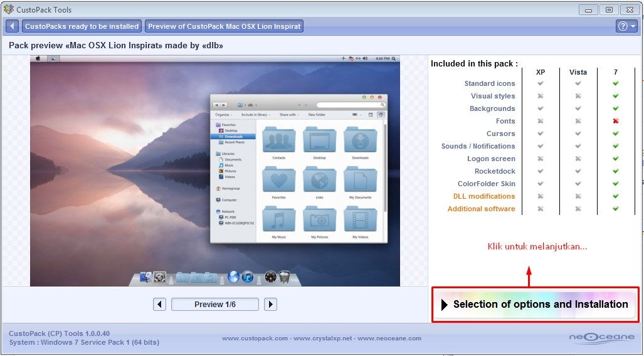
Task: Click Rocketdock label
Action: (495, 171)
